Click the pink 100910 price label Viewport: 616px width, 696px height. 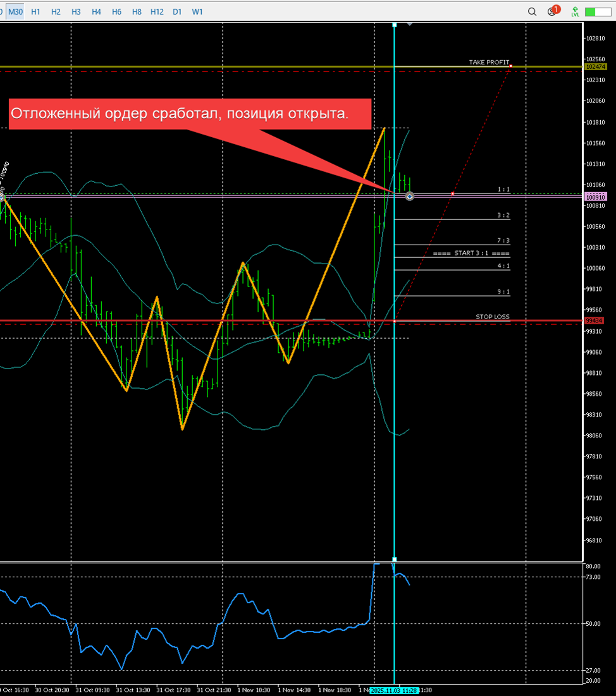click(x=596, y=197)
